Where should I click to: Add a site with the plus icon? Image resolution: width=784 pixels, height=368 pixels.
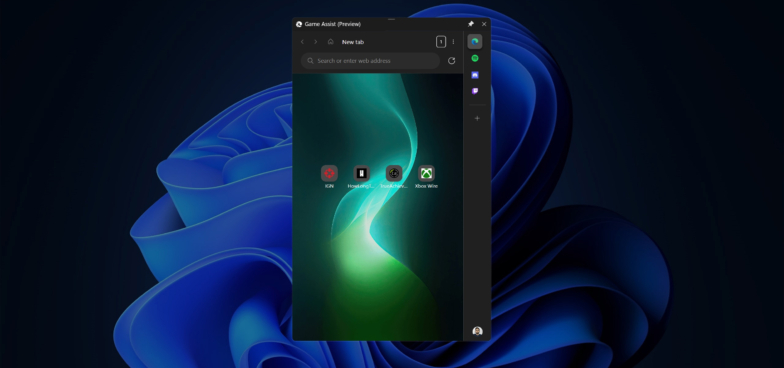click(x=477, y=118)
